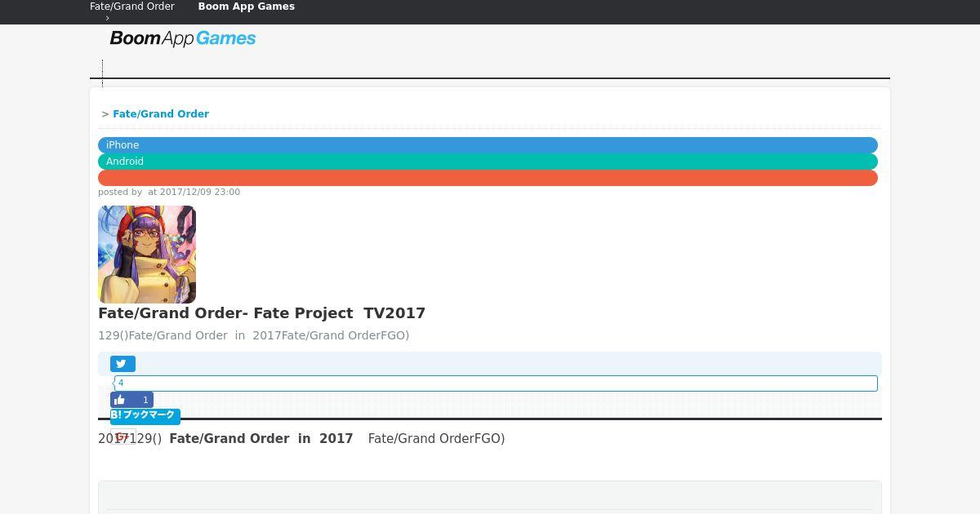Click the tweet count box showing 4
Viewport: 980px width, 514px height.
496,383
